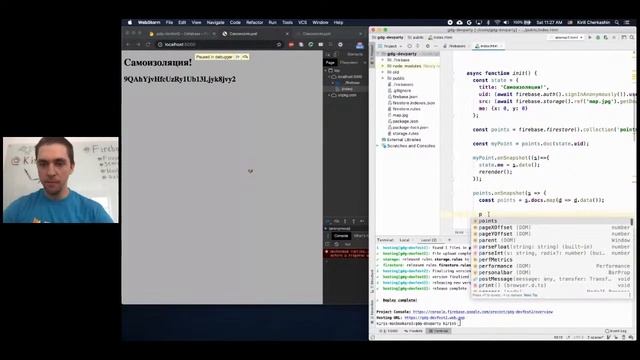Expand the old folder in the project tree

click(383, 72)
